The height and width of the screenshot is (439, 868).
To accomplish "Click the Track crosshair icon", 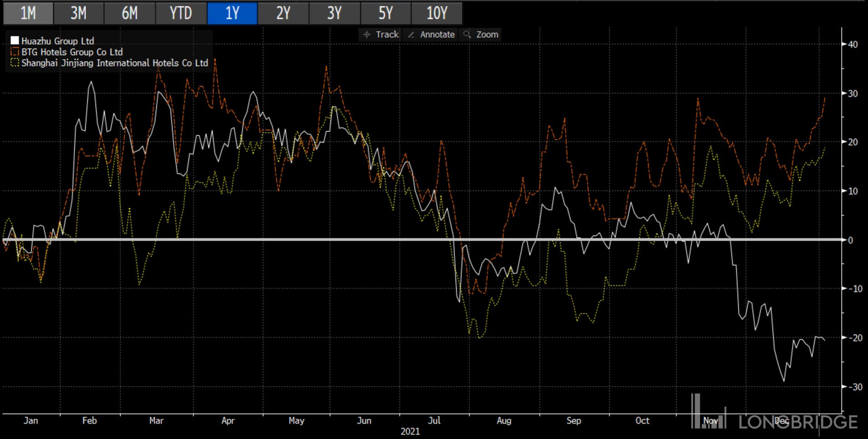I will pos(367,35).
